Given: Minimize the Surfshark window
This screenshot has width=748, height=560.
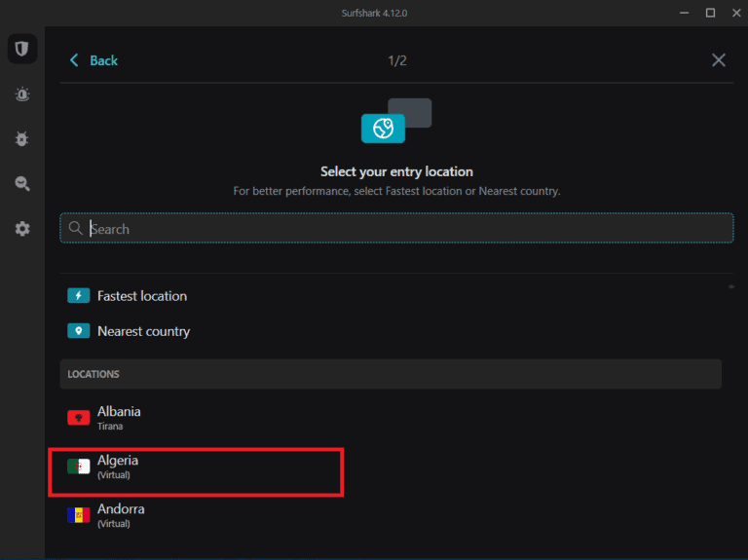Looking at the screenshot, I should point(684,13).
